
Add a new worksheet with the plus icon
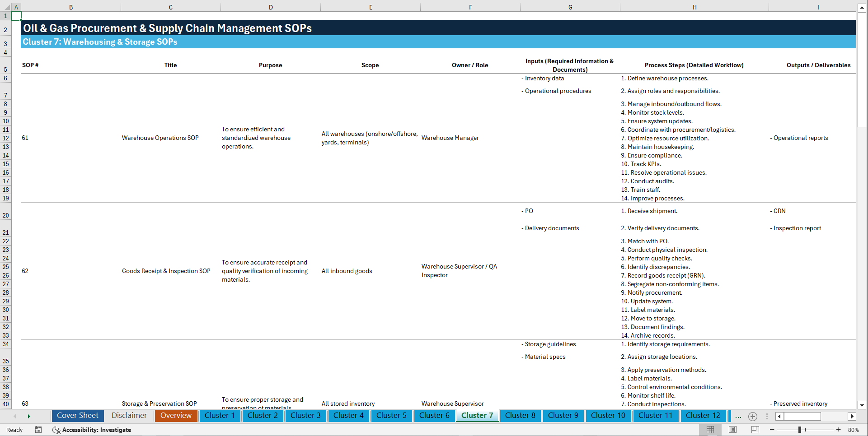[x=753, y=416]
